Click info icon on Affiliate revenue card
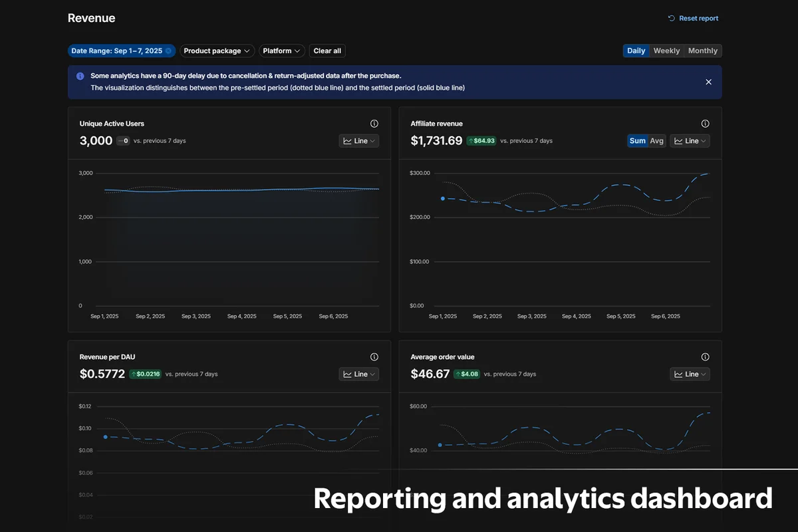This screenshot has height=532, width=798. (x=705, y=124)
